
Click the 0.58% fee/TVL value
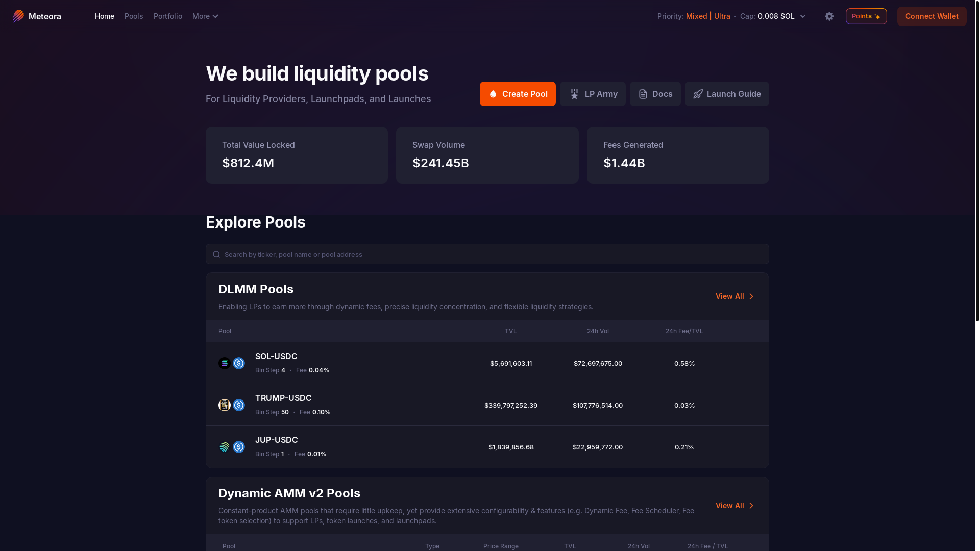point(684,364)
